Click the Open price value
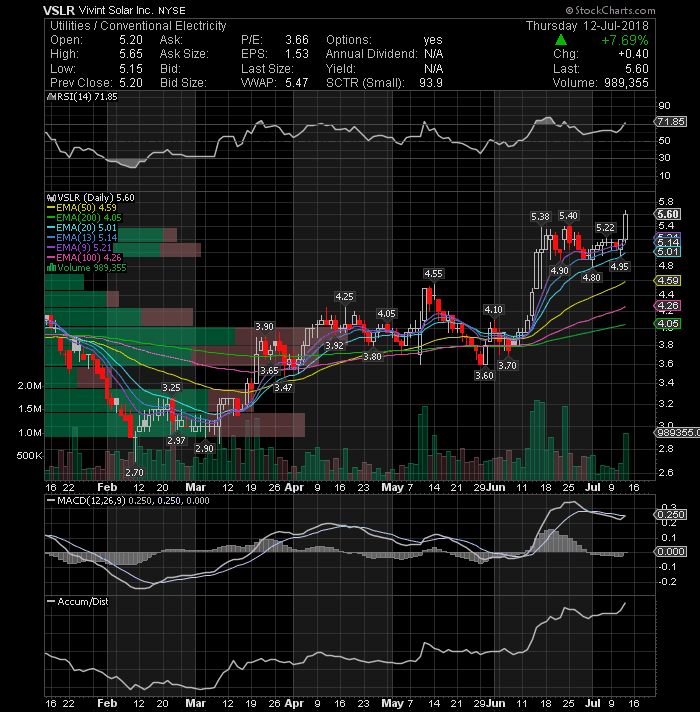 point(131,40)
